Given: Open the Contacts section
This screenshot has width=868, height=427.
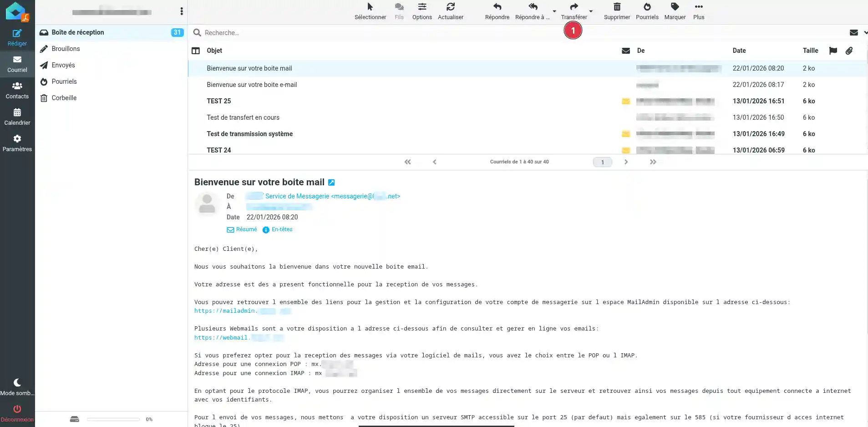Looking at the screenshot, I should point(17,91).
